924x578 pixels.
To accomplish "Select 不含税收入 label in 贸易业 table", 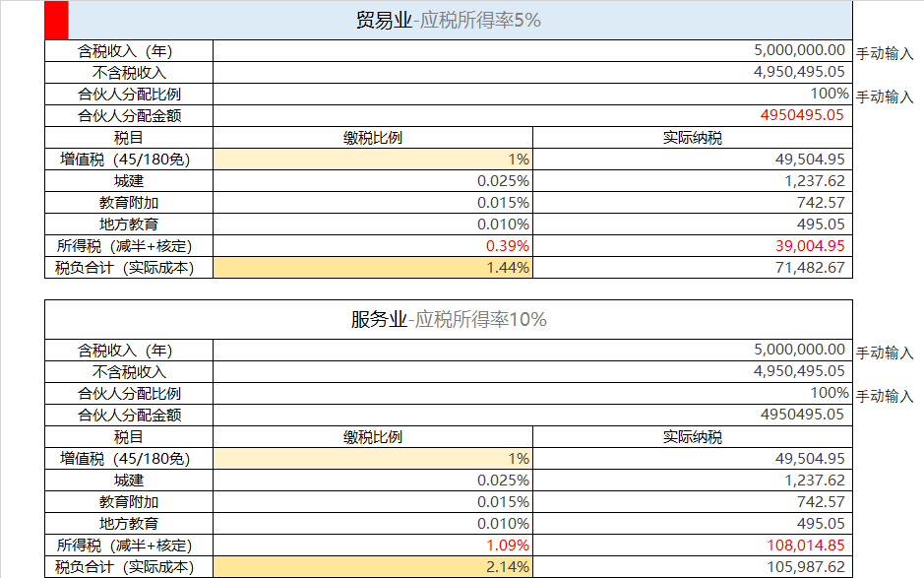I will [x=129, y=73].
